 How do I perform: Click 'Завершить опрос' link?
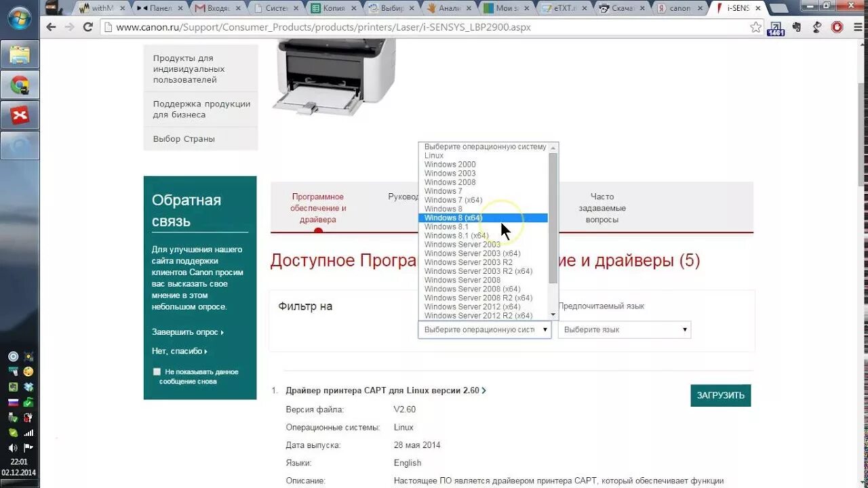tap(187, 332)
